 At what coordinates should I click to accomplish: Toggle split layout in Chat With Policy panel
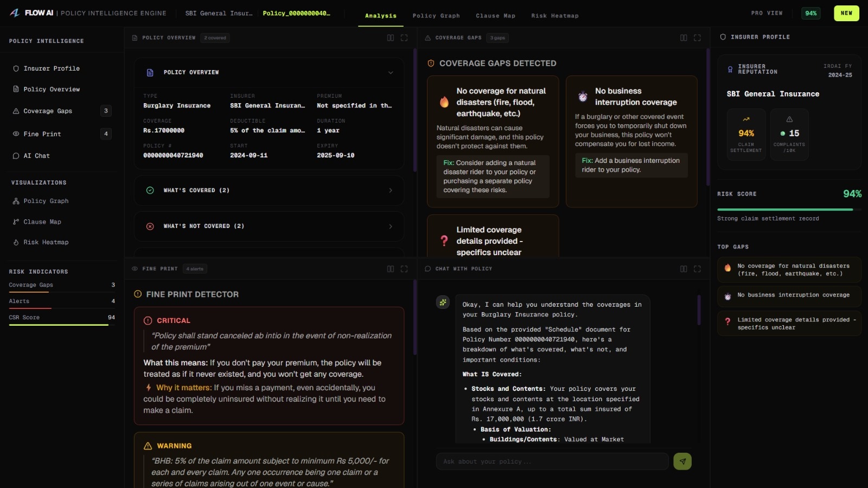pyautogui.click(x=684, y=269)
